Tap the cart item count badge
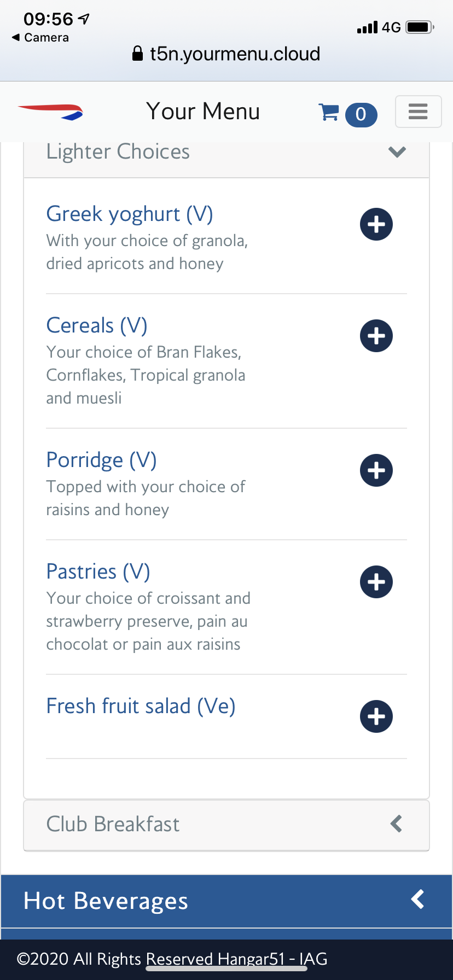The image size is (453, 980). click(x=361, y=114)
